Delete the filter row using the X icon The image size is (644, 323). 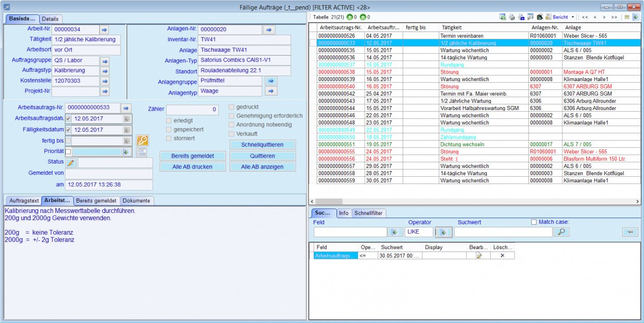pyautogui.click(x=502, y=255)
